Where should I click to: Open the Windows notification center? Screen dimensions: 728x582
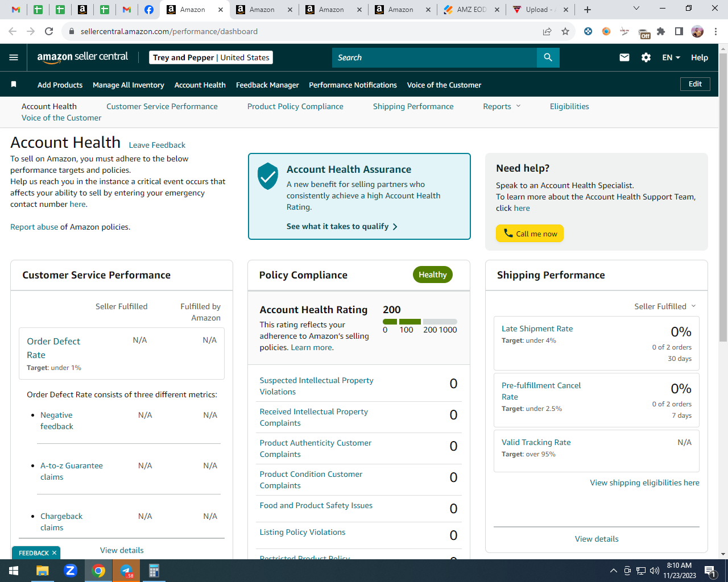click(x=710, y=571)
